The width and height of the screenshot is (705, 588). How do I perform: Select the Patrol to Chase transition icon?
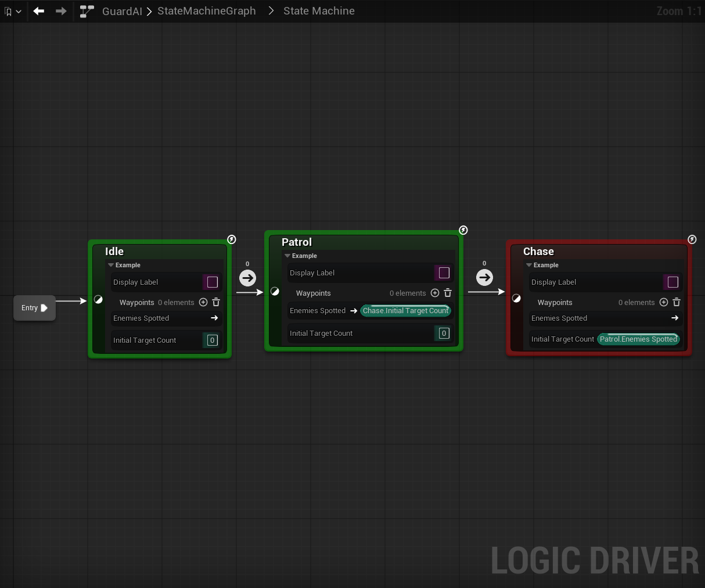484,278
